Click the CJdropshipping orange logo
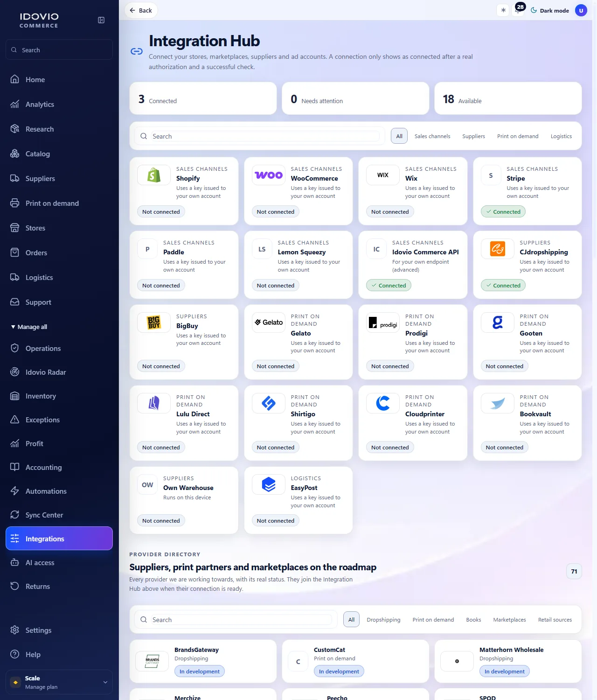This screenshot has width=597, height=700. [498, 249]
